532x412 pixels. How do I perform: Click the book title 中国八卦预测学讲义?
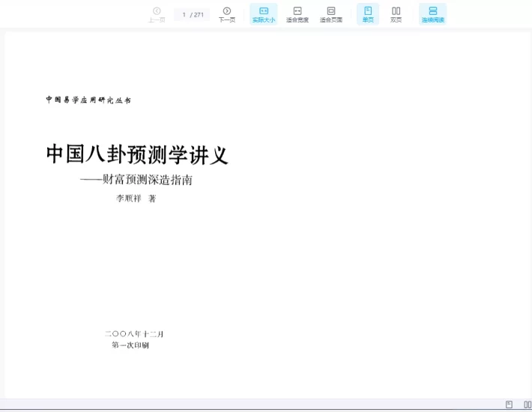point(137,155)
